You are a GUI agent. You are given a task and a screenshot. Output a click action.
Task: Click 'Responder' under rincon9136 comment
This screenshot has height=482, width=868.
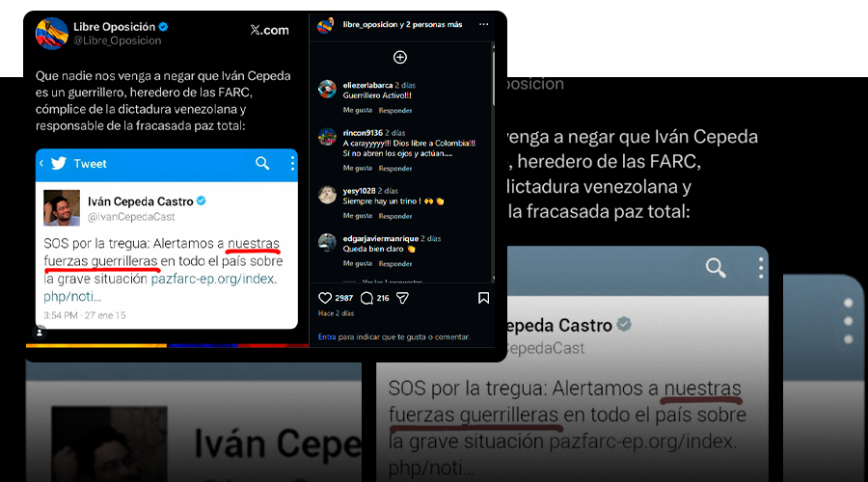pos(395,169)
